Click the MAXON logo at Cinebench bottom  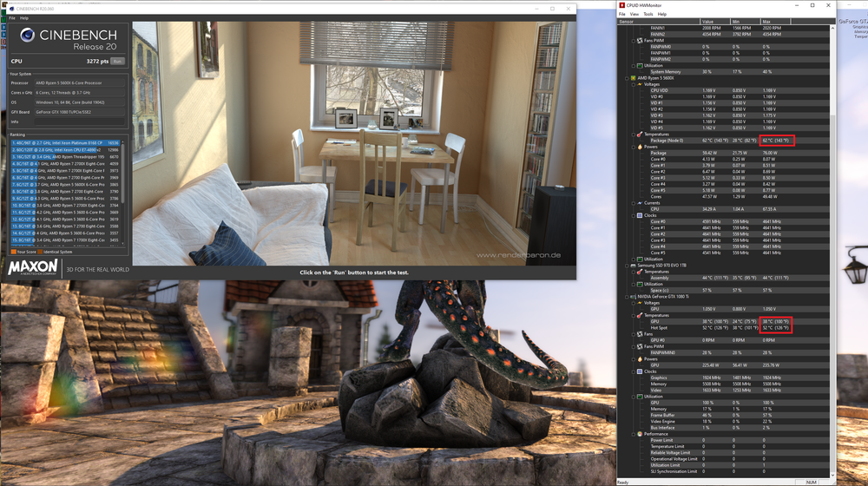click(x=33, y=267)
